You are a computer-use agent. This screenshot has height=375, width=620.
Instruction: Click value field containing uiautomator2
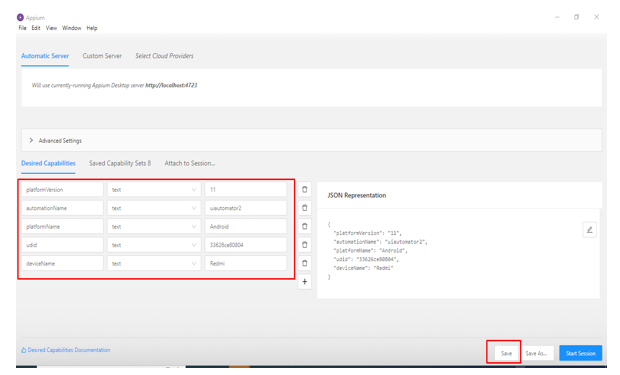coord(246,208)
